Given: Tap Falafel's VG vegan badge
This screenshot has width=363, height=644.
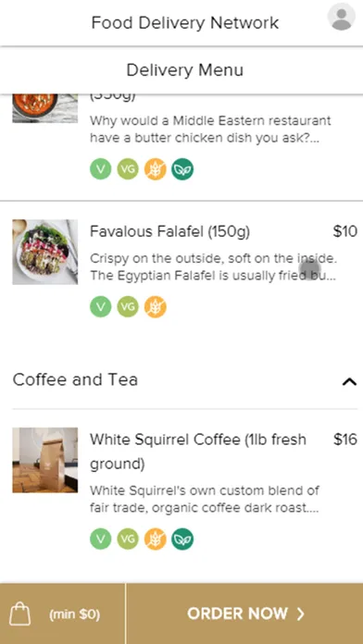Looking at the screenshot, I should point(128,307).
